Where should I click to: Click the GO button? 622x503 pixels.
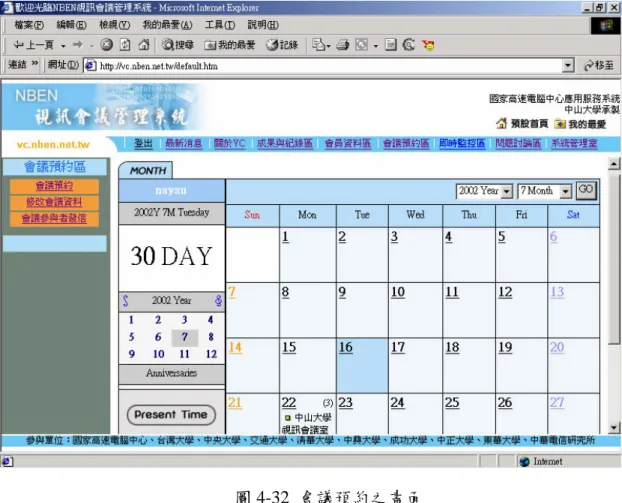(586, 190)
